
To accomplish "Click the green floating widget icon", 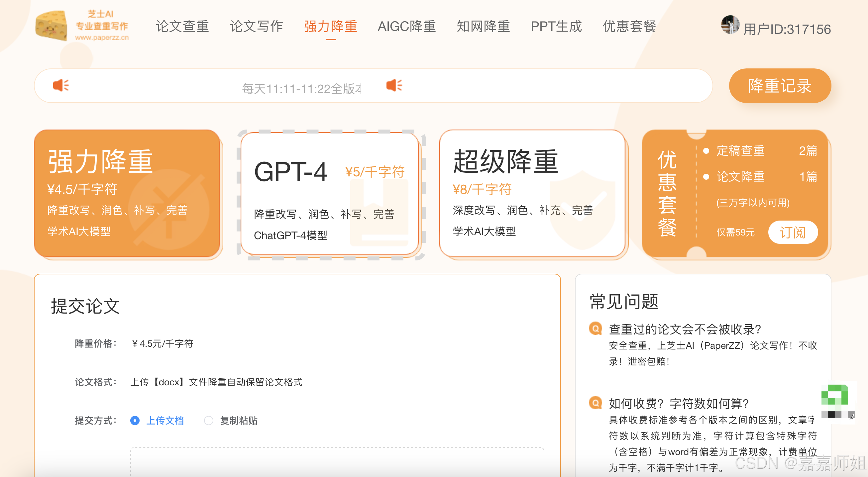I will pos(835,395).
